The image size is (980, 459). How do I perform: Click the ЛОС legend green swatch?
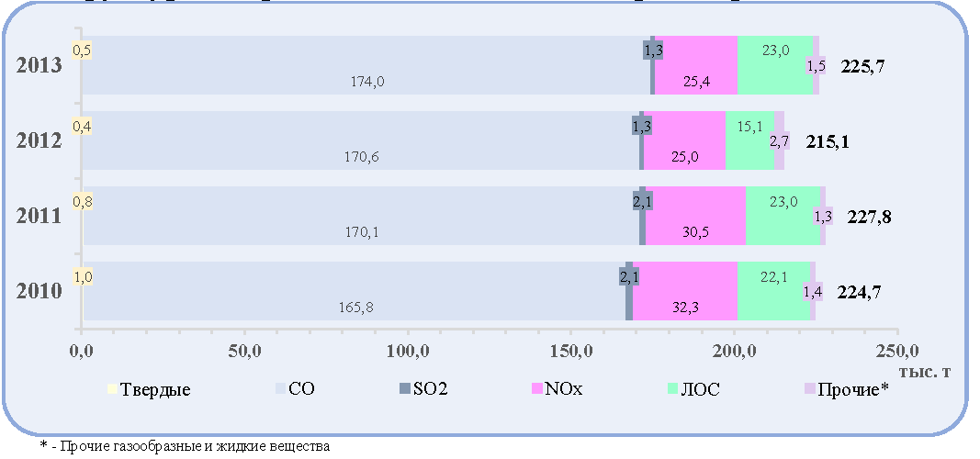tap(672, 389)
